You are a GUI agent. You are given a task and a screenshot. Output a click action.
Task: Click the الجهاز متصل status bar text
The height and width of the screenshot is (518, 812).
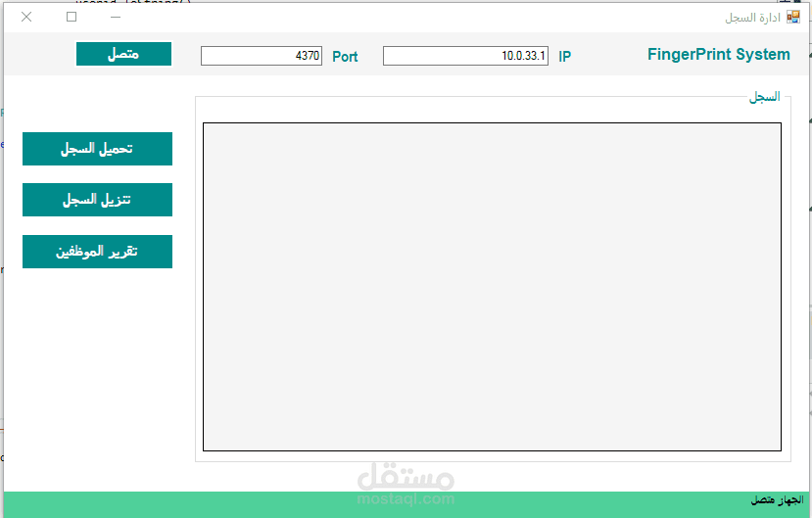(778, 500)
